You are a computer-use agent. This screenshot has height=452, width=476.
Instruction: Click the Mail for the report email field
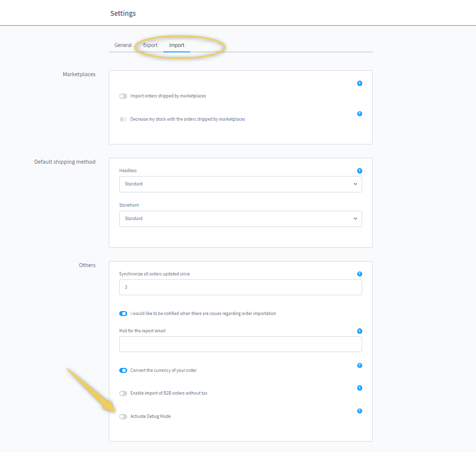click(x=240, y=344)
